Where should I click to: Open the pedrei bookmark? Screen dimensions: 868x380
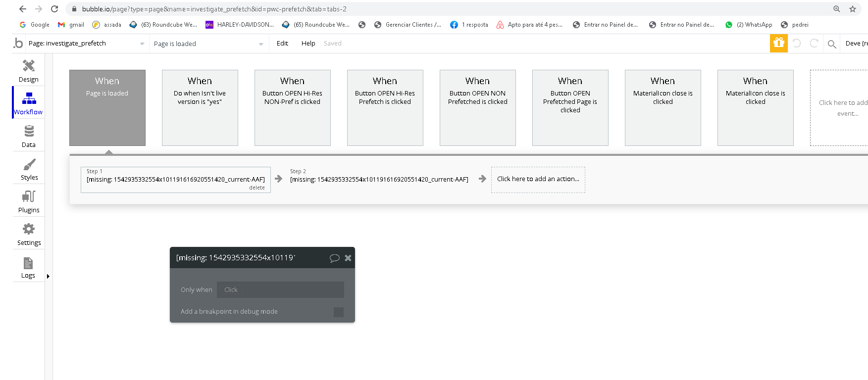[795, 25]
